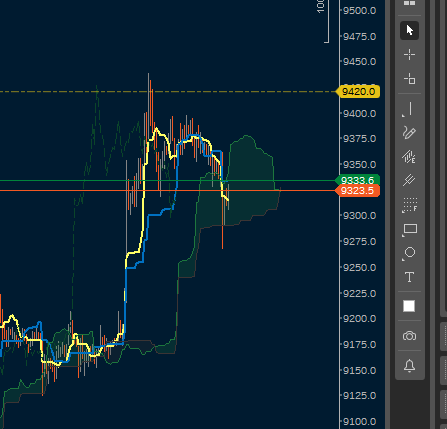Click the orange 9323.5 price tag
Viewport: 447px width, 429px height.
pyautogui.click(x=357, y=191)
